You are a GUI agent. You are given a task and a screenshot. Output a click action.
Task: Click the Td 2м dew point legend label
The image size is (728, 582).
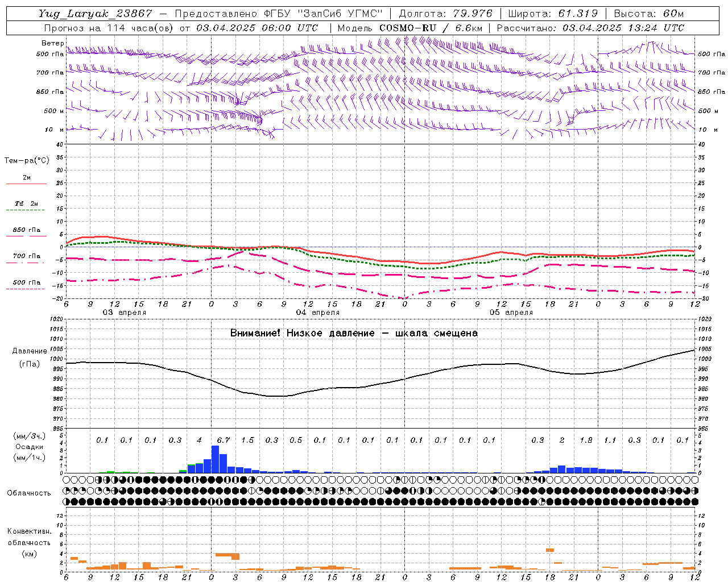(27, 203)
